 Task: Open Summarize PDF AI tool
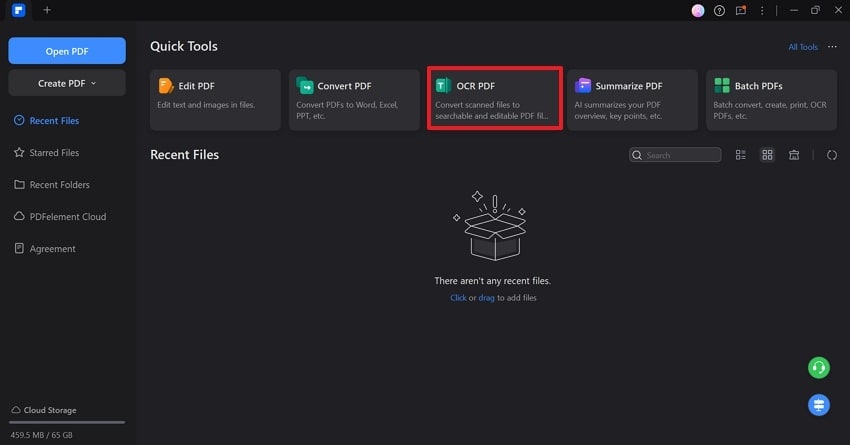[x=632, y=100]
